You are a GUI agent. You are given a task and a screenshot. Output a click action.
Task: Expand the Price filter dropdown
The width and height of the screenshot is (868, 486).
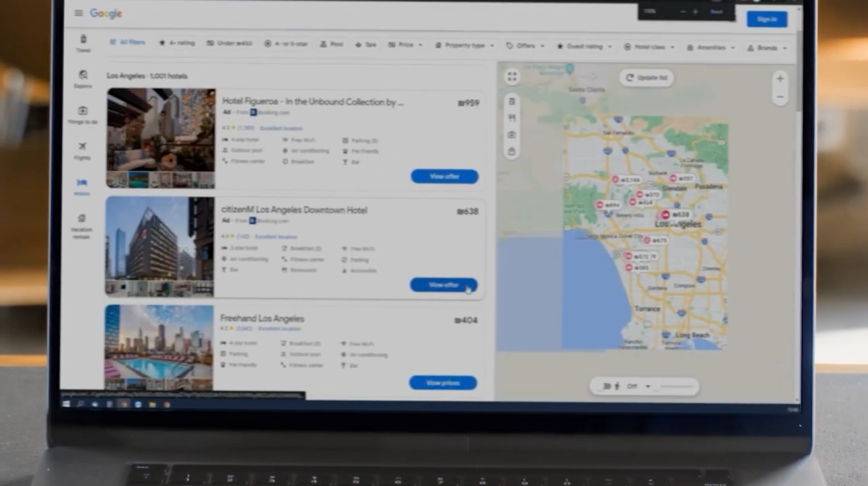click(405, 45)
